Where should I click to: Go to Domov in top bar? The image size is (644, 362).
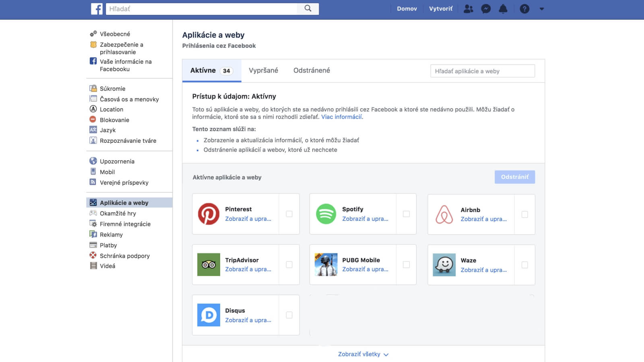(x=407, y=9)
